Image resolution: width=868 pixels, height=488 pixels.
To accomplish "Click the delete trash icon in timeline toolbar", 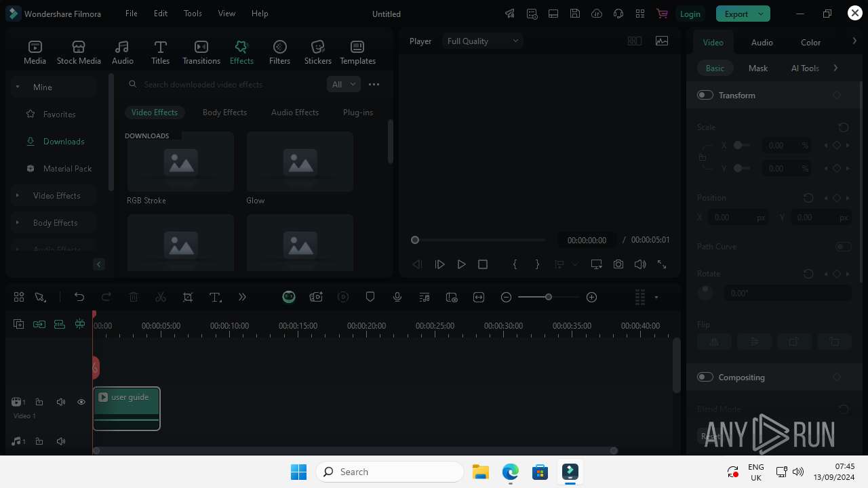I will tap(134, 297).
